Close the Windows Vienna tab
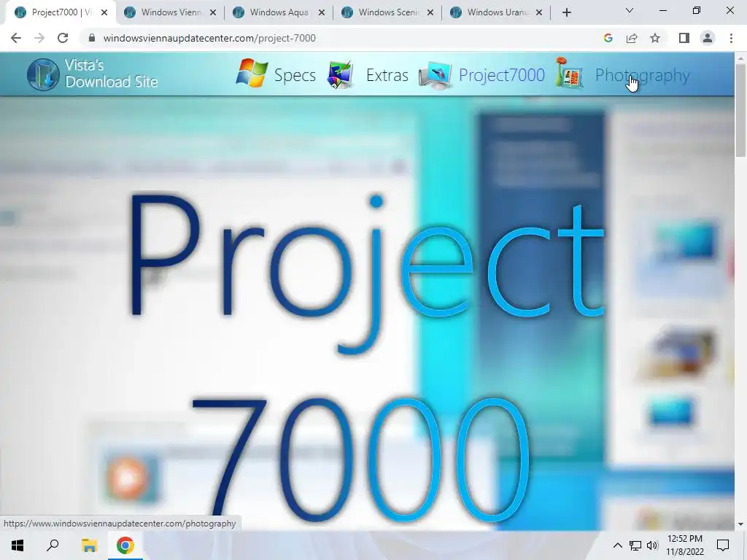The height and width of the screenshot is (560, 747). pos(213,12)
